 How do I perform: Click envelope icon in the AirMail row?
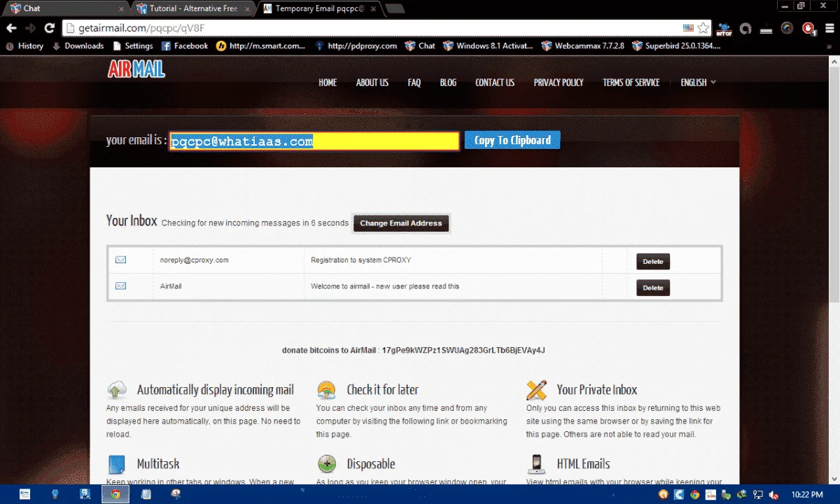tap(120, 286)
